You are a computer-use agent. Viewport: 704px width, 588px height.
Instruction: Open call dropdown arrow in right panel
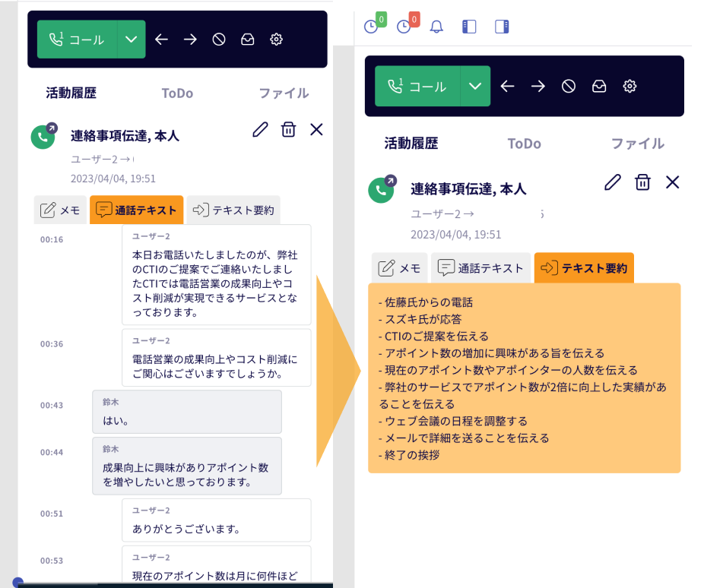pos(475,86)
